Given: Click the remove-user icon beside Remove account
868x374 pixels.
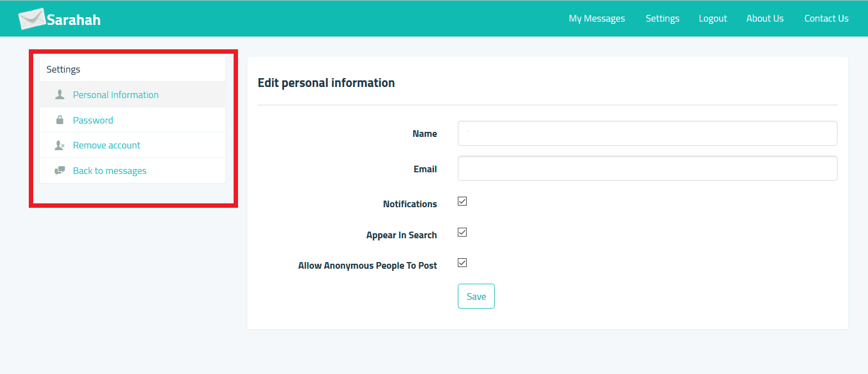Looking at the screenshot, I should point(60,145).
